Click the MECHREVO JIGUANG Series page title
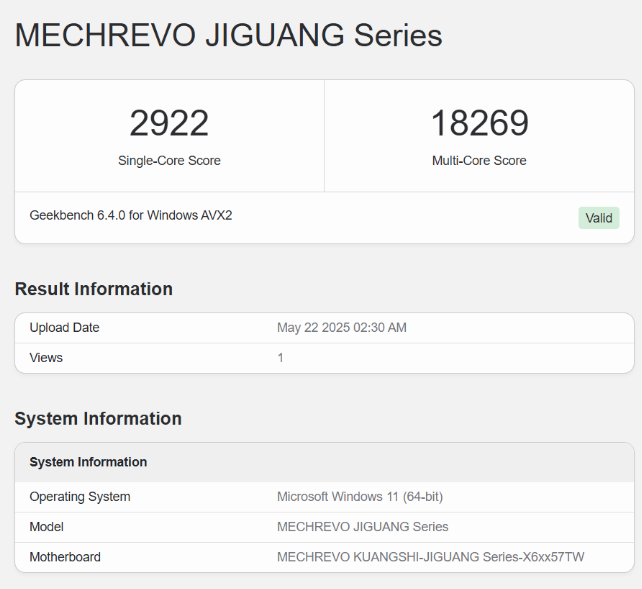 tap(228, 36)
